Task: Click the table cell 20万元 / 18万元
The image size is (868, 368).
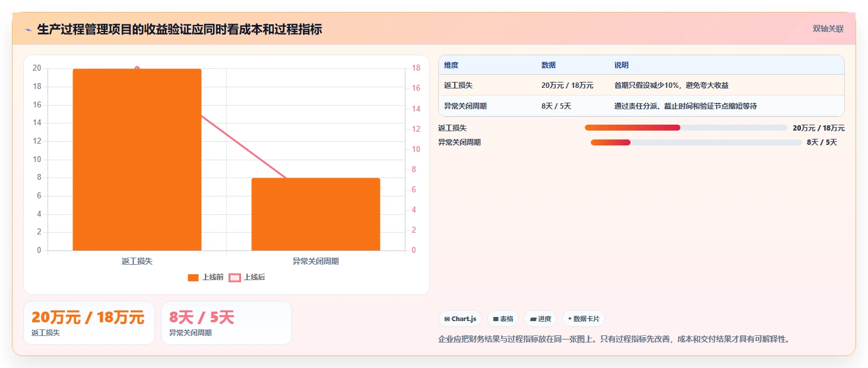Action: click(567, 85)
